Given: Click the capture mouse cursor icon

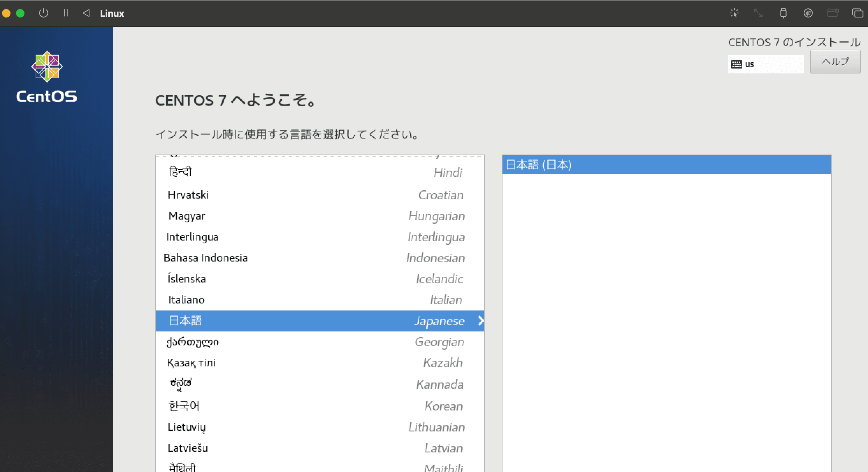Looking at the screenshot, I should point(734,13).
